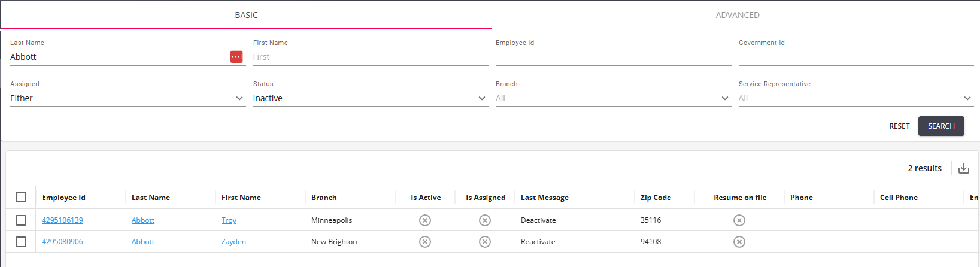Image resolution: width=980 pixels, height=267 pixels.
Task: Click Resume on file icon for Troy Abbott
Action: coord(739,220)
